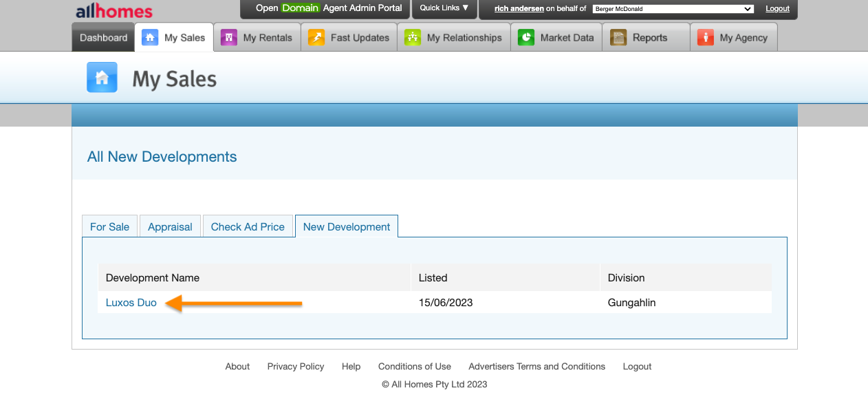Open the Appraisal tab
Screen dimensions: 868x406
tap(170, 227)
